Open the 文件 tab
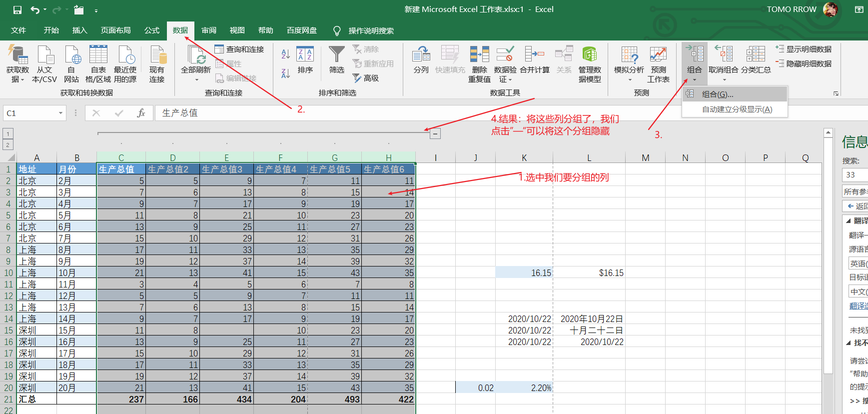868x414 pixels. click(x=18, y=30)
